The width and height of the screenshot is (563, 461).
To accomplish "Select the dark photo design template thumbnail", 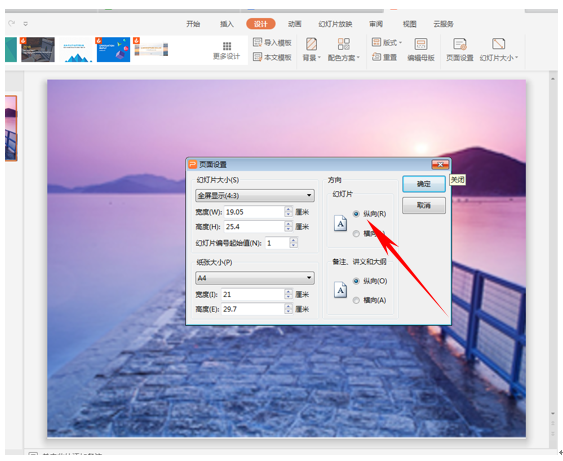I will pyautogui.click(x=38, y=50).
